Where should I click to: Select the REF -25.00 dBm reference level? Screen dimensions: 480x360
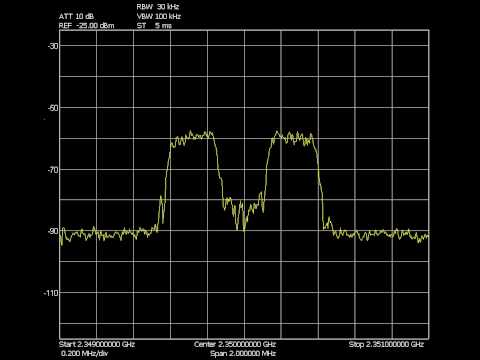point(86,26)
